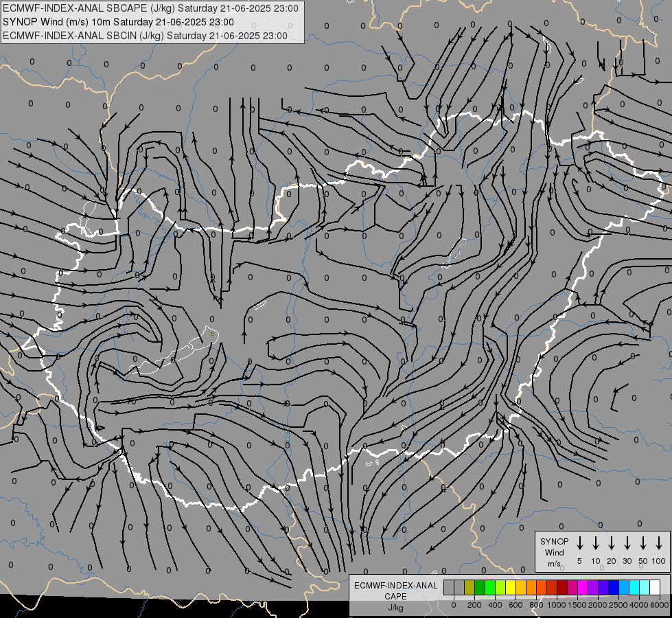
Task: Click the 50 speed label in the wind legend
Action: tap(643, 561)
